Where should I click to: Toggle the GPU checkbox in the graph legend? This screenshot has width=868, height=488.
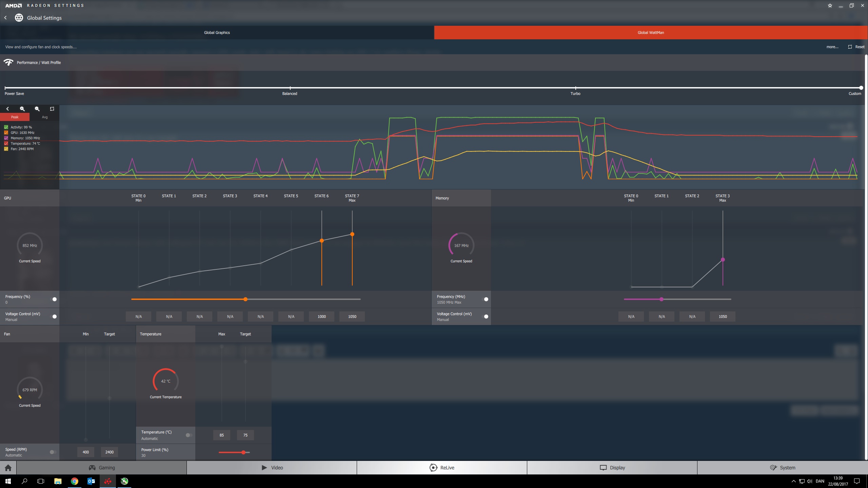coord(6,133)
